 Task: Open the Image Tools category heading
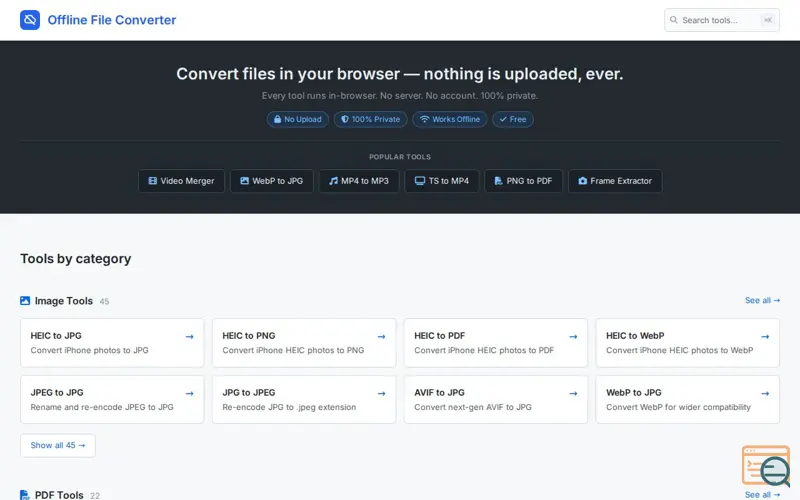point(64,301)
